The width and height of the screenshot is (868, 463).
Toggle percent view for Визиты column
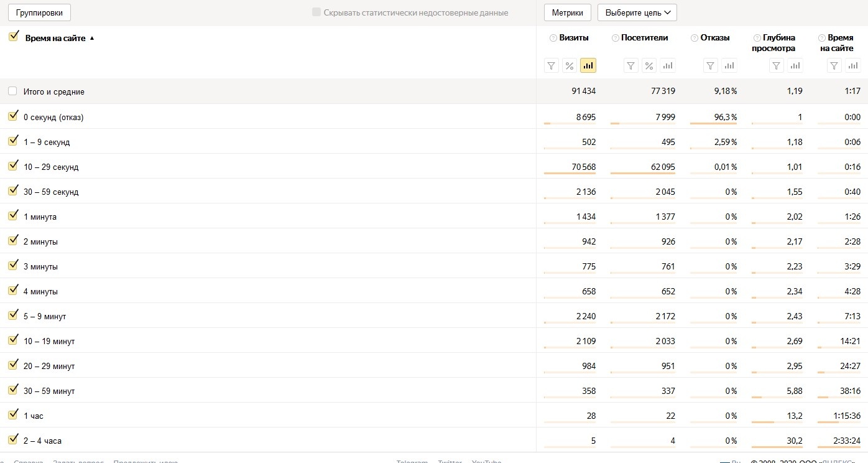(x=570, y=65)
